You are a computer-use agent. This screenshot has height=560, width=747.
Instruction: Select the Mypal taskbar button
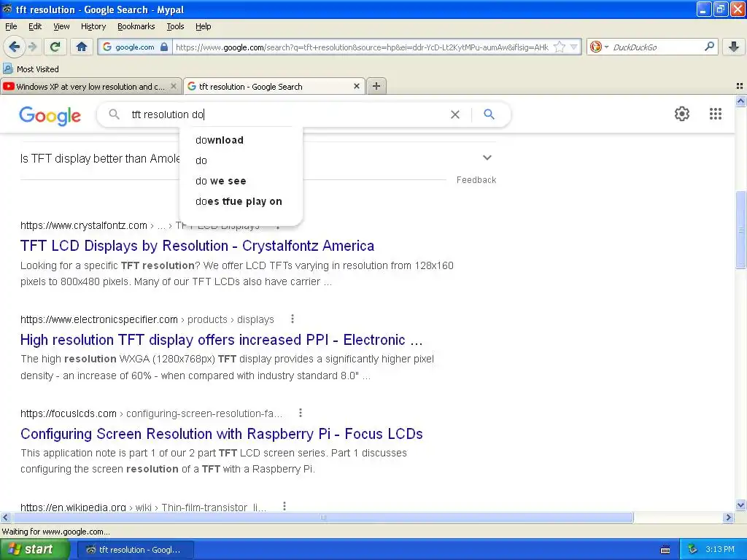[x=135, y=550]
